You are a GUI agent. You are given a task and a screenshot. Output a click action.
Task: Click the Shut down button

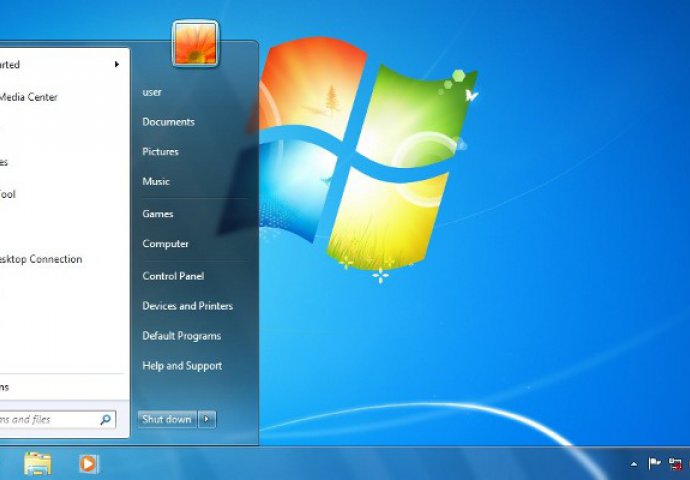[x=166, y=419]
